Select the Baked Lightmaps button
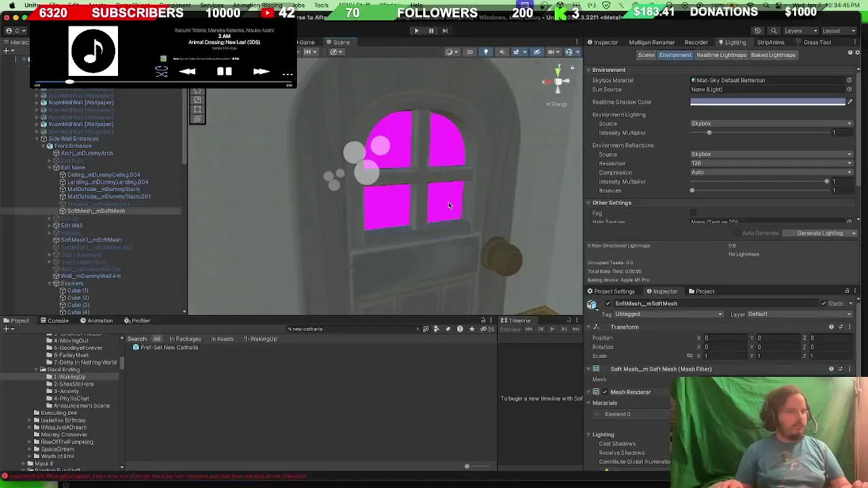Viewport: 868px width, 488px height. tap(773, 55)
